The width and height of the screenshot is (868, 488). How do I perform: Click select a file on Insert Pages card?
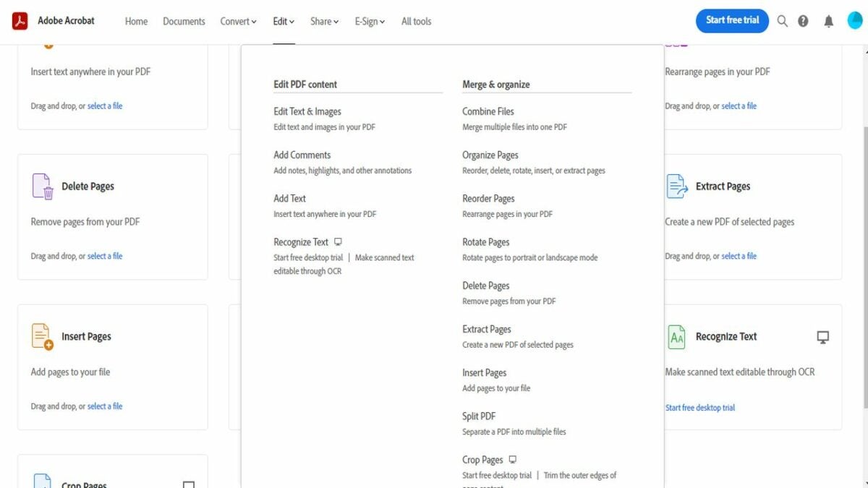105,406
